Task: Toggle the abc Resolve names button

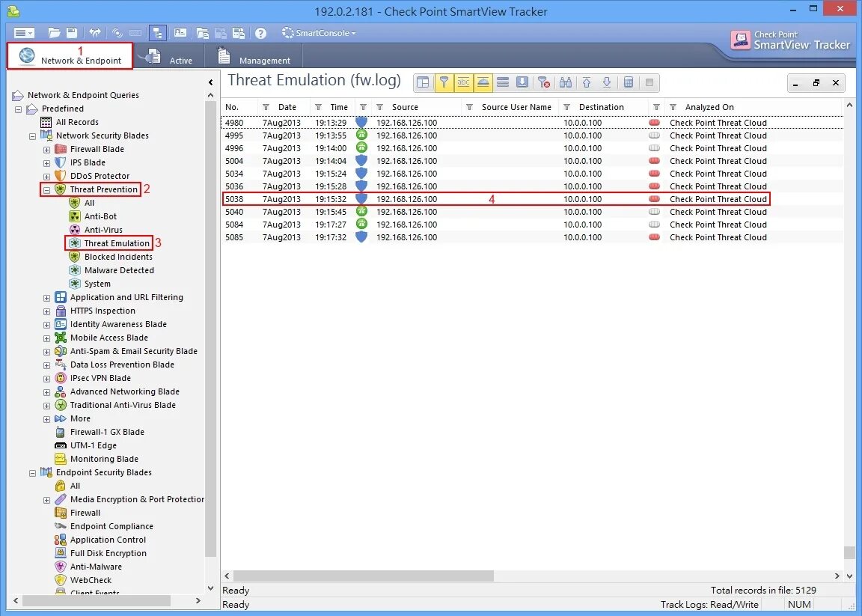Action: pos(463,82)
